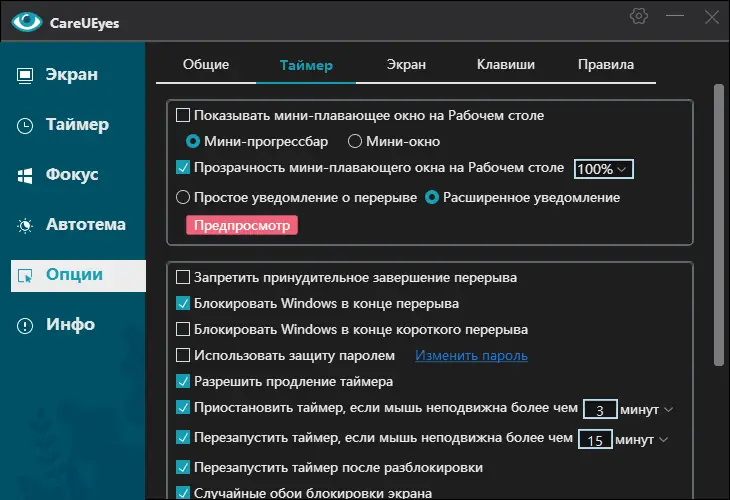Expand the минут dropdown after value 3
The width and height of the screenshot is (730, 500).
click(669, 410)
